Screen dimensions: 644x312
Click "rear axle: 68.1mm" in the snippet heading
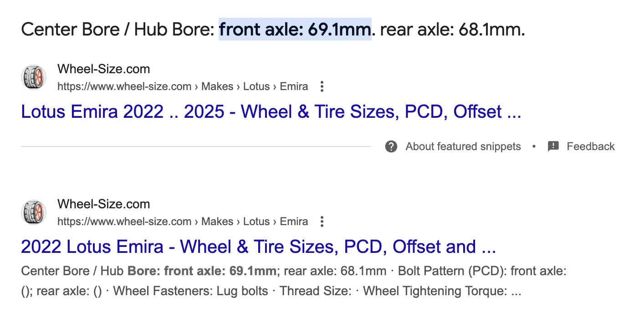452,30
